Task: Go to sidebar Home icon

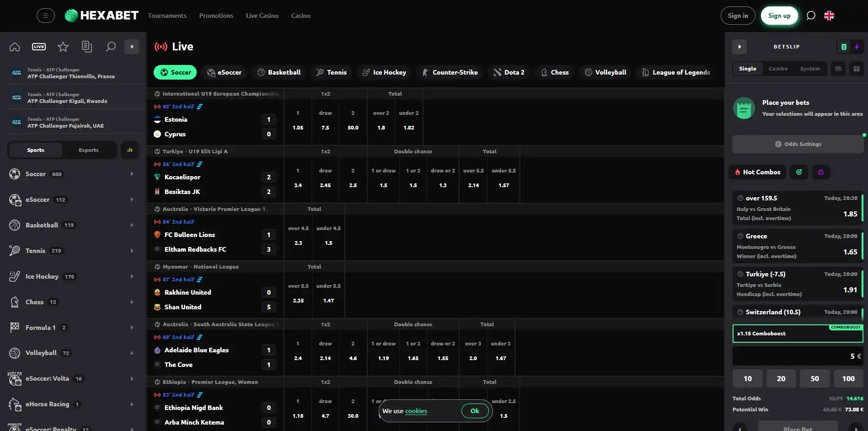Action: pyautogui.click(x=15, y=47)
